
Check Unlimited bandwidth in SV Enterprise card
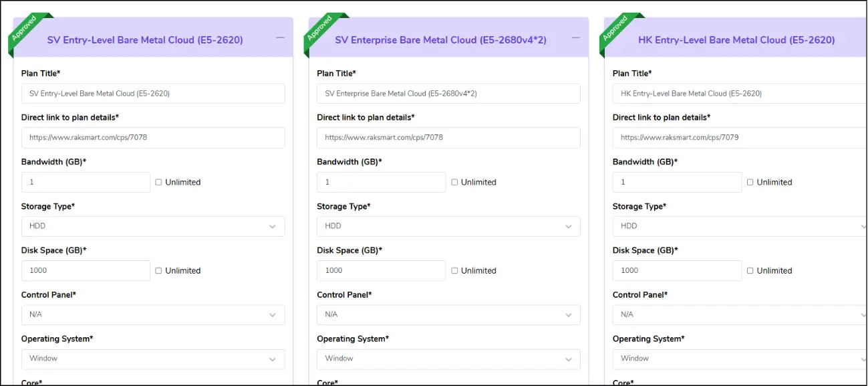click(x=454, y=182)
